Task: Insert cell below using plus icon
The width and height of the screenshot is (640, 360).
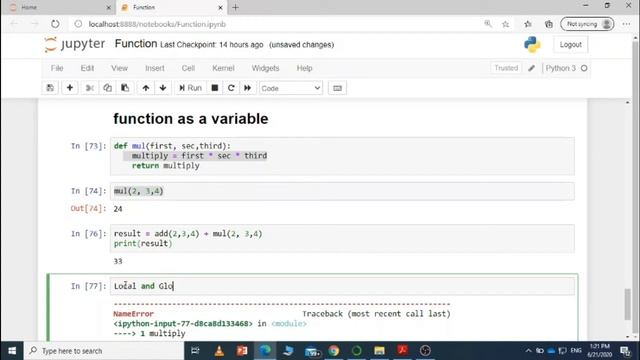Action: tap(70, 88)
